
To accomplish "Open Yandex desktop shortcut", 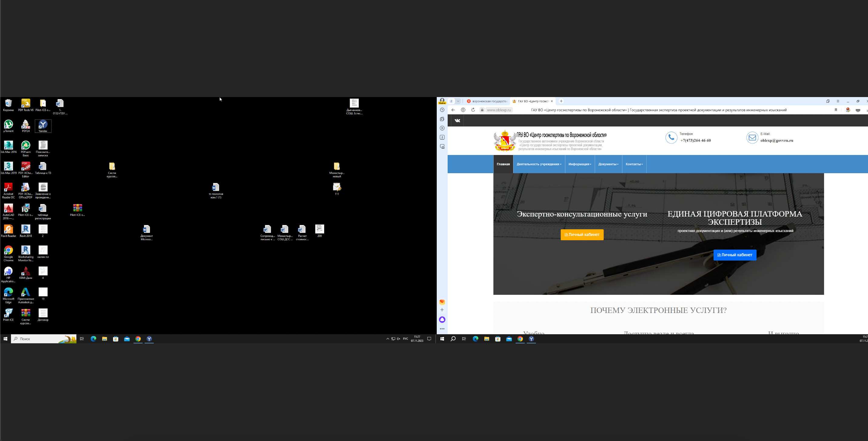I will (43, 126).
